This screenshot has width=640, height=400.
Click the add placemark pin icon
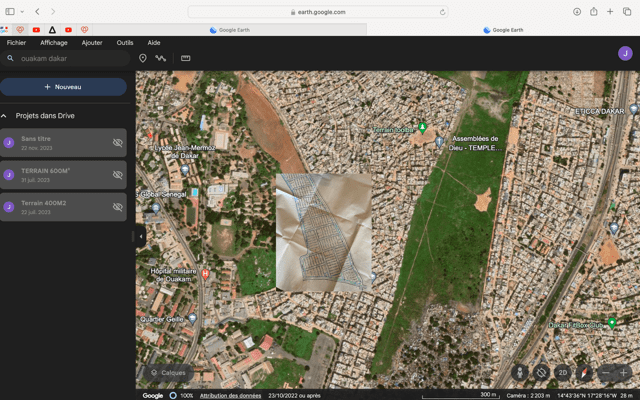tap(143, 59)
